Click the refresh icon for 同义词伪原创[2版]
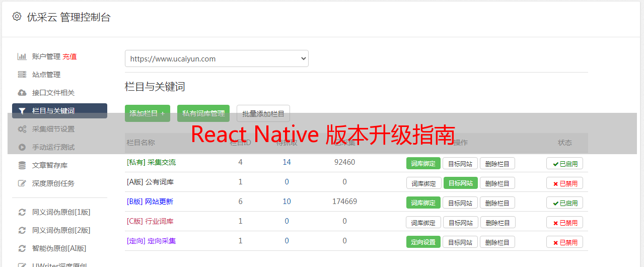Viewport: 644px width, 267px height. (x=22, y=230)
